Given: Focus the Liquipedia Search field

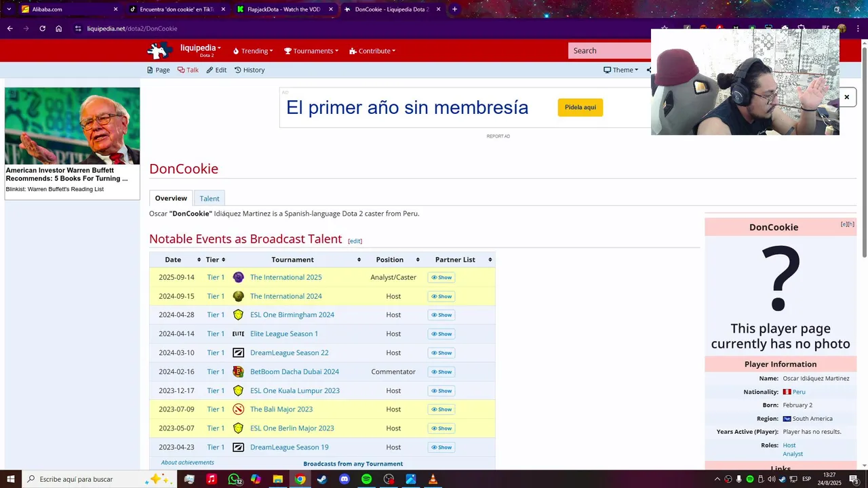Looking at the screenshot, I should pos(610,51).
